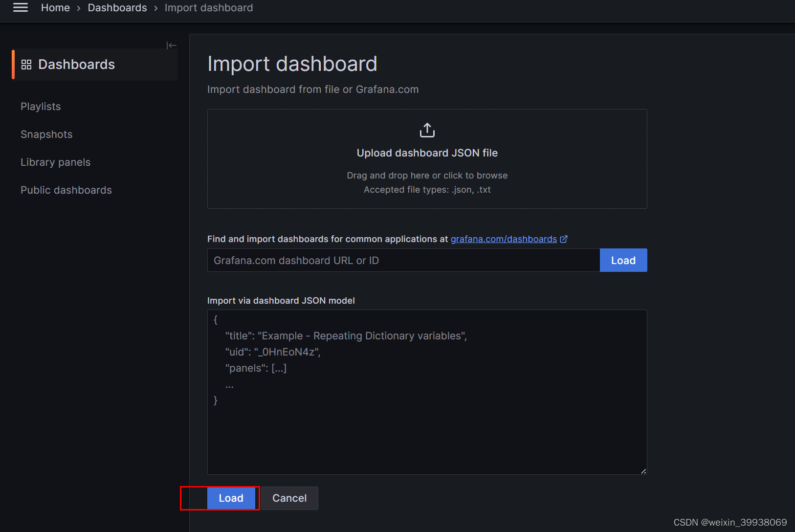Click Accepted file types: .json, .txt text
Image resolution: width=795 pixels, height=532 pixels.
427,190
